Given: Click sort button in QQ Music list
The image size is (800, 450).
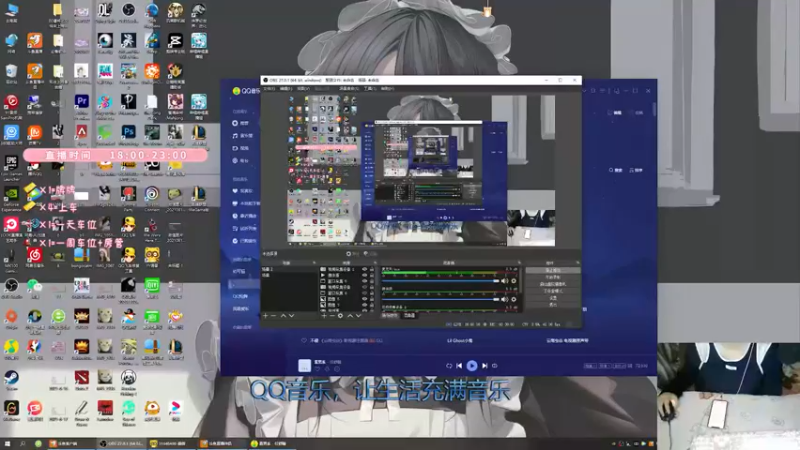Looking at the screenshot, I should [x=636, y=170].
